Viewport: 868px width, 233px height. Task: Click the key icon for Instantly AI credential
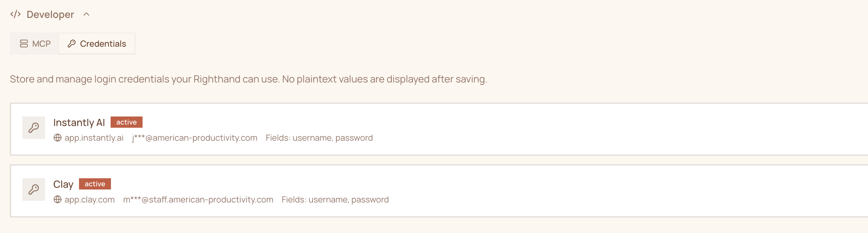click(x=33, y=127)
